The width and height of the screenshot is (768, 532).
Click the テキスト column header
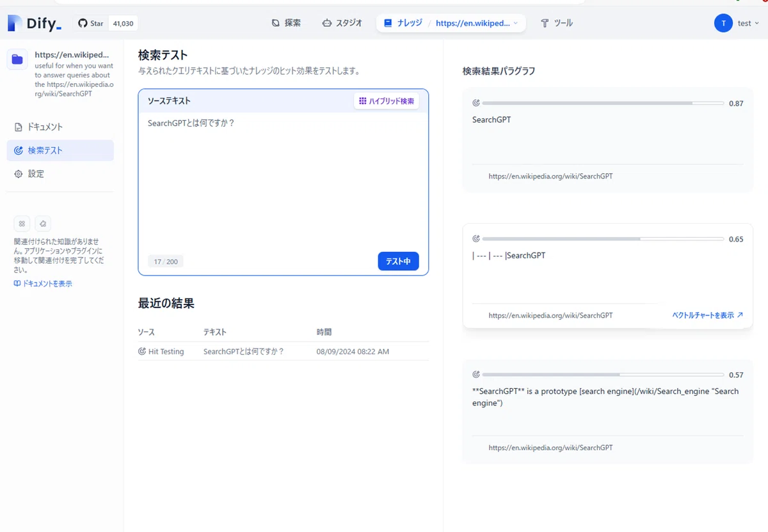[215, 332]
